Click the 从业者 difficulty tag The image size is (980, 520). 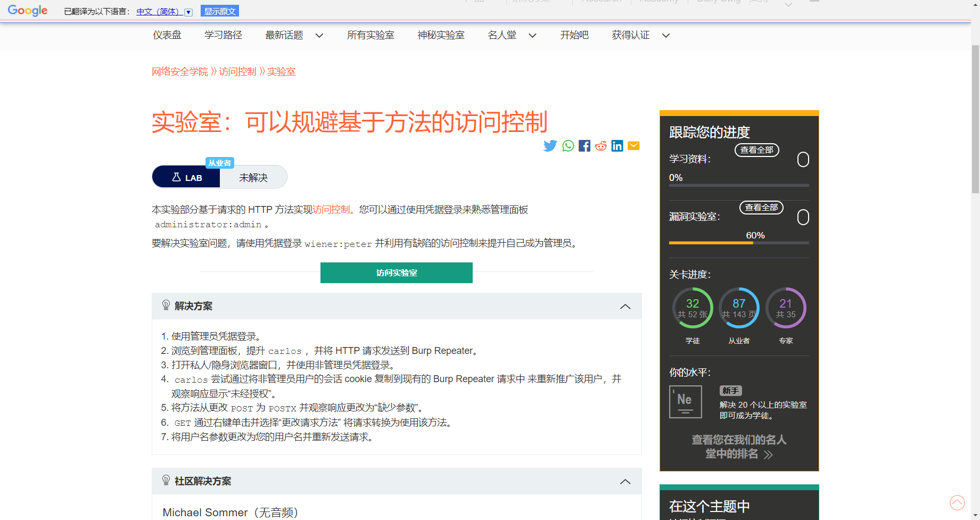click(x=220, y=163)
